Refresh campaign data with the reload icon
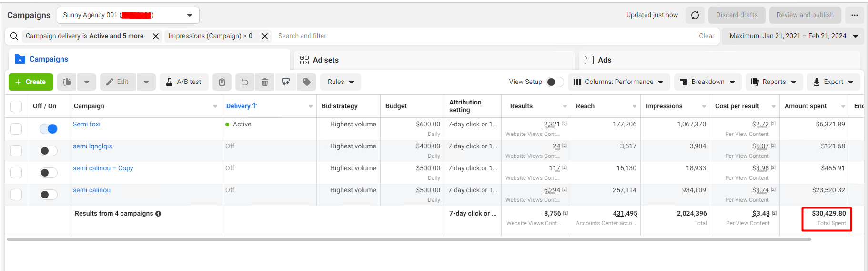This screenshot has width=868, height=271. tap(695, 15)
